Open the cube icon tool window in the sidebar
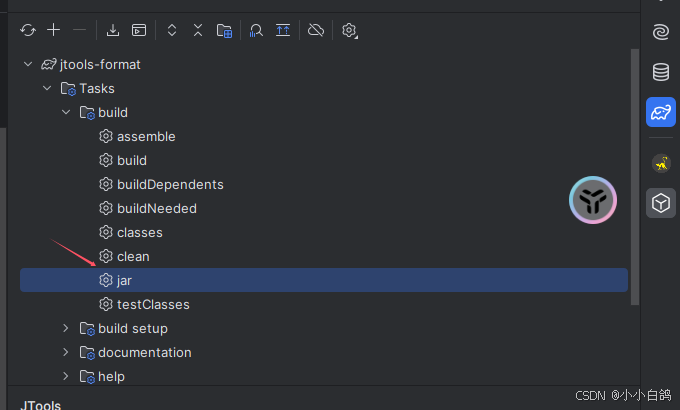The image size is (680, 410). 660,203
